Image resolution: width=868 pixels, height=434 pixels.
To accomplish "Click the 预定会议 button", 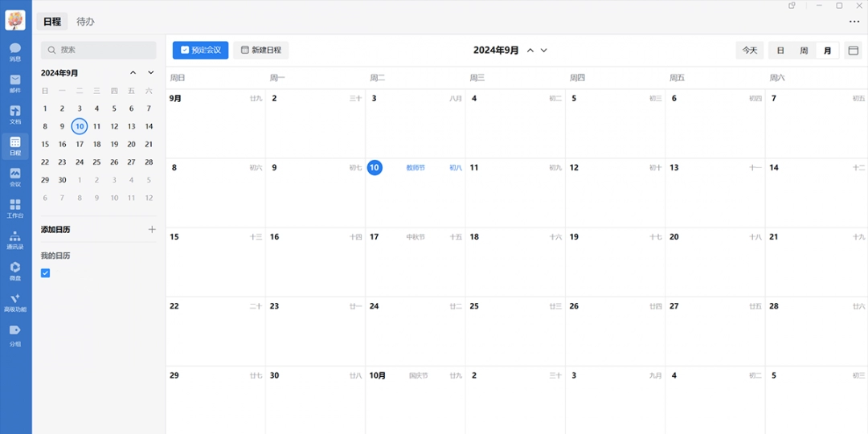I will [x=201, y=50].
